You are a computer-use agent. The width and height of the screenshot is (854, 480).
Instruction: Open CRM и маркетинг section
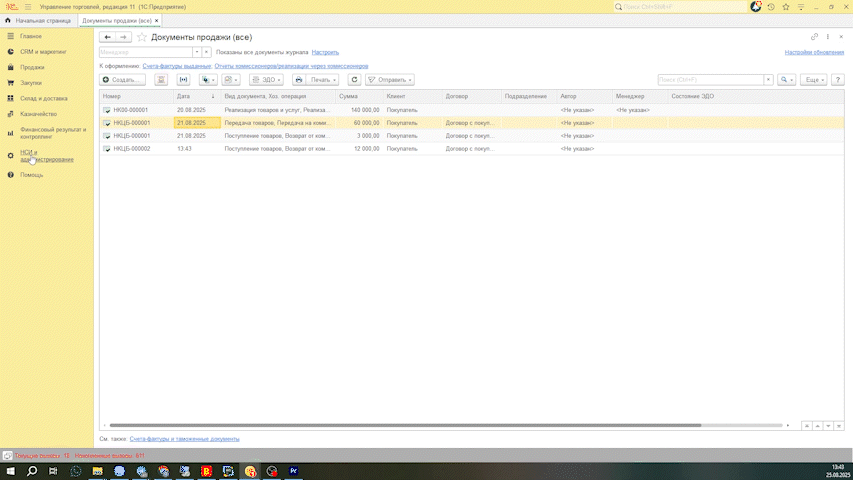coord(43,52)
